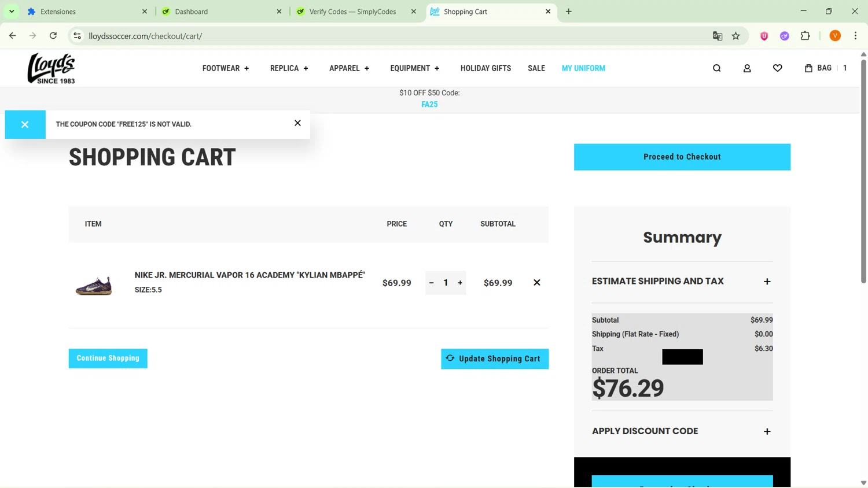Go forward in browser history
Image resolution: width=868 pixels, height=488 pixels.
pyautogui.click(x=32, y=36)
